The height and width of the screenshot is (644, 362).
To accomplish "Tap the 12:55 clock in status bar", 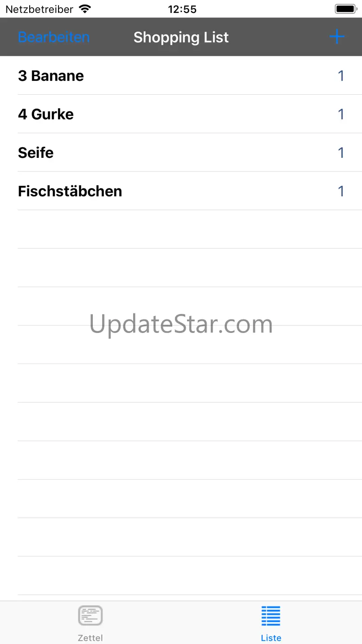I will click(182, 9).
